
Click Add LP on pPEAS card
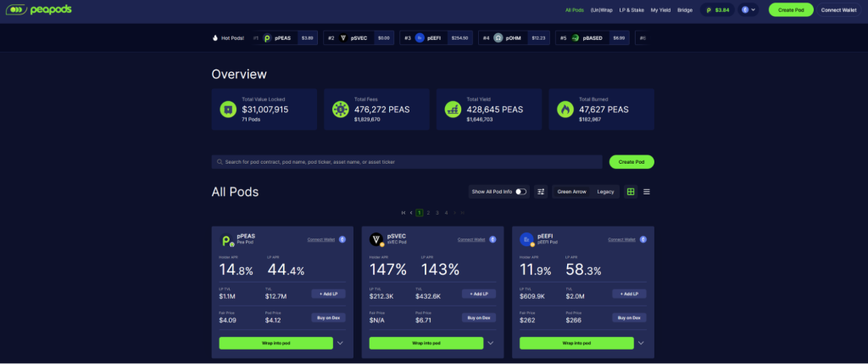[x=328, y=294]
